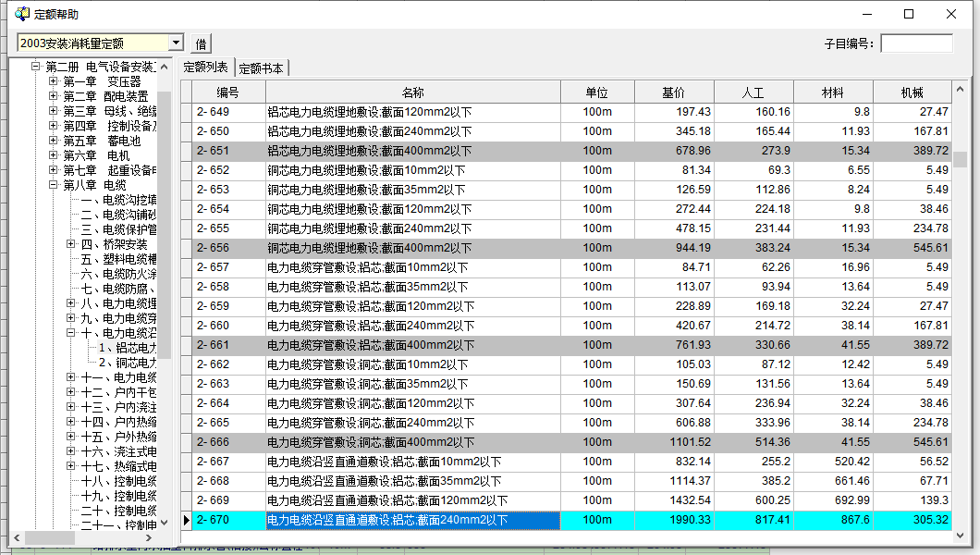
Task: Expand the 第一章 变压器 node
Action: pos(53,81)
